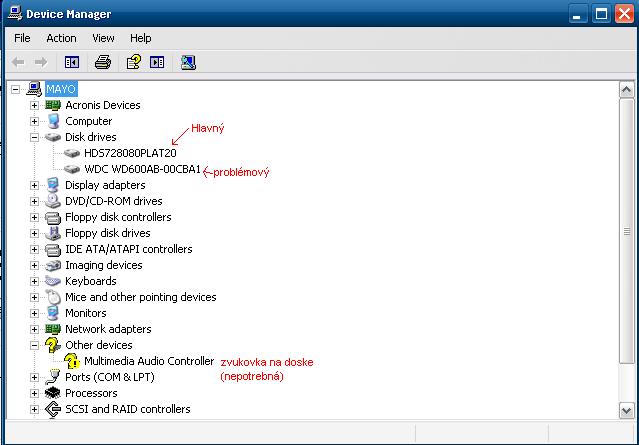Click the scrollbar up arrow
The image size is (639, 445).
pos(626,90)
